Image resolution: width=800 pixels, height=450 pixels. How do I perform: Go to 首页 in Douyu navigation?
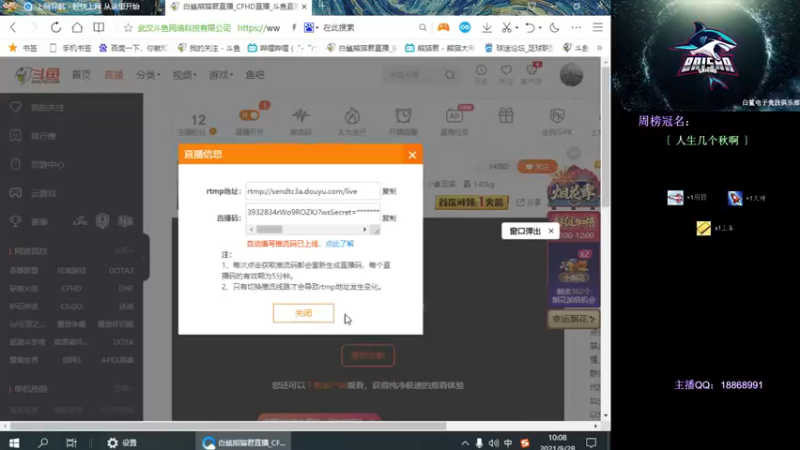click(81, 75)
